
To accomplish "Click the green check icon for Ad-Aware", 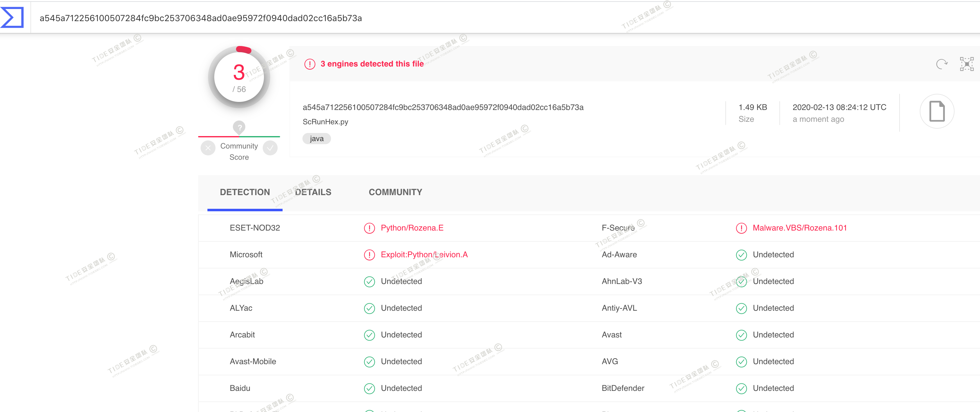I will (741, 255).
